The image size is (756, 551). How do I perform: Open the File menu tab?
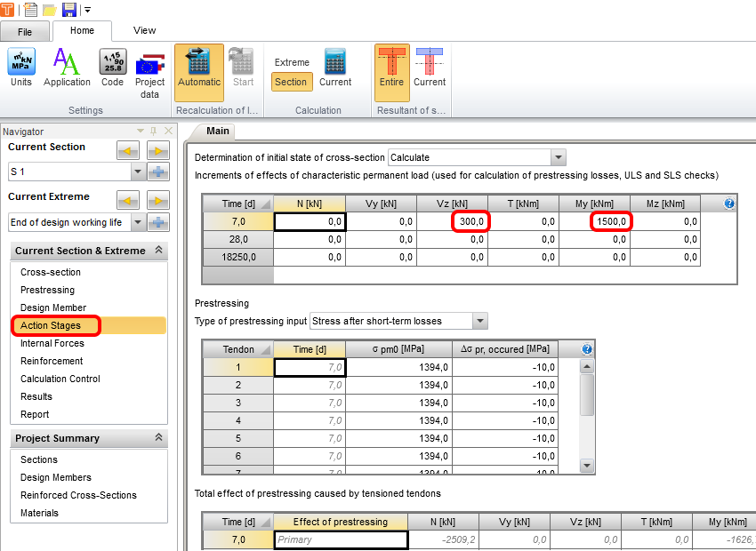coord(25,32)
